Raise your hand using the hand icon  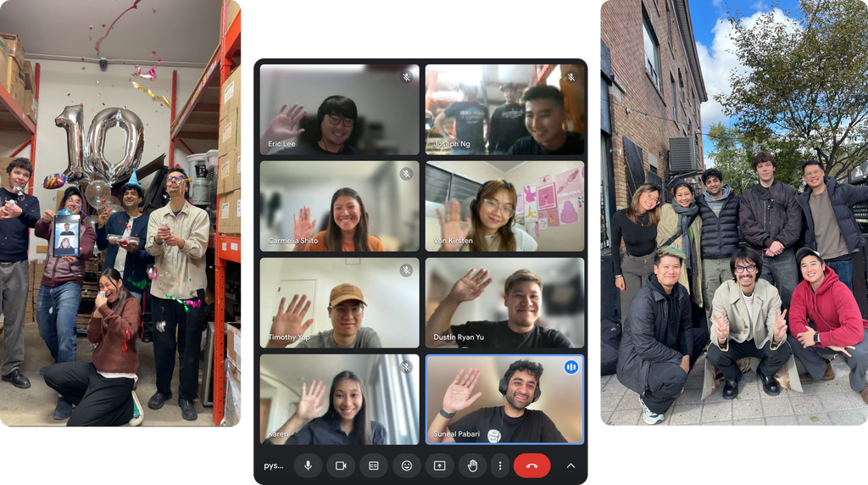(x=473, y=465)
